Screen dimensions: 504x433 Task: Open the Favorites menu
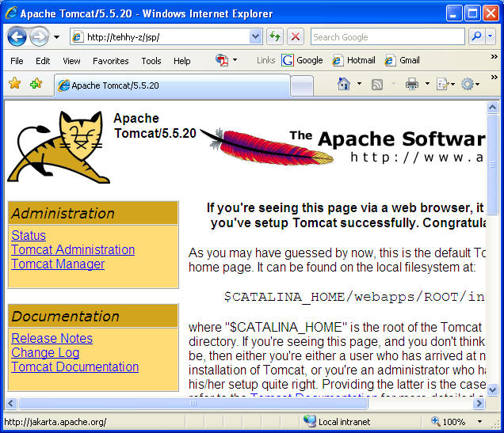tap(111, 61)
